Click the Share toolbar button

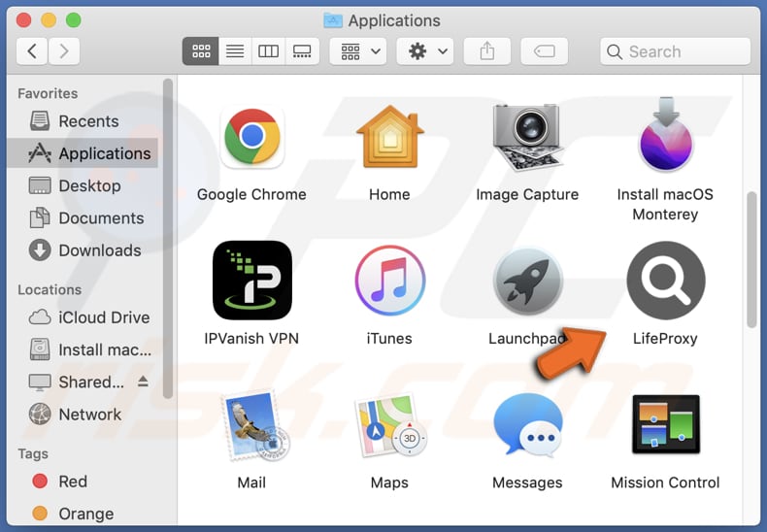pyautogui.click(x=486, y=50)
